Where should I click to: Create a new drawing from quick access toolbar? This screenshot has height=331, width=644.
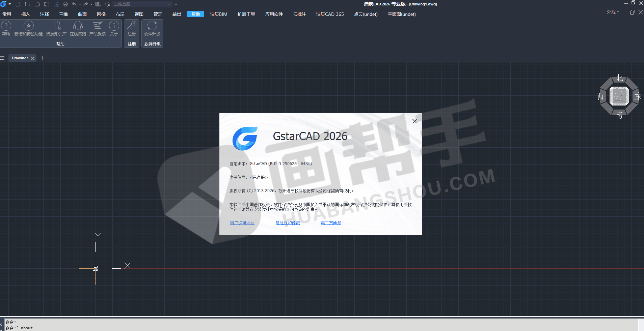click(18, 4)
